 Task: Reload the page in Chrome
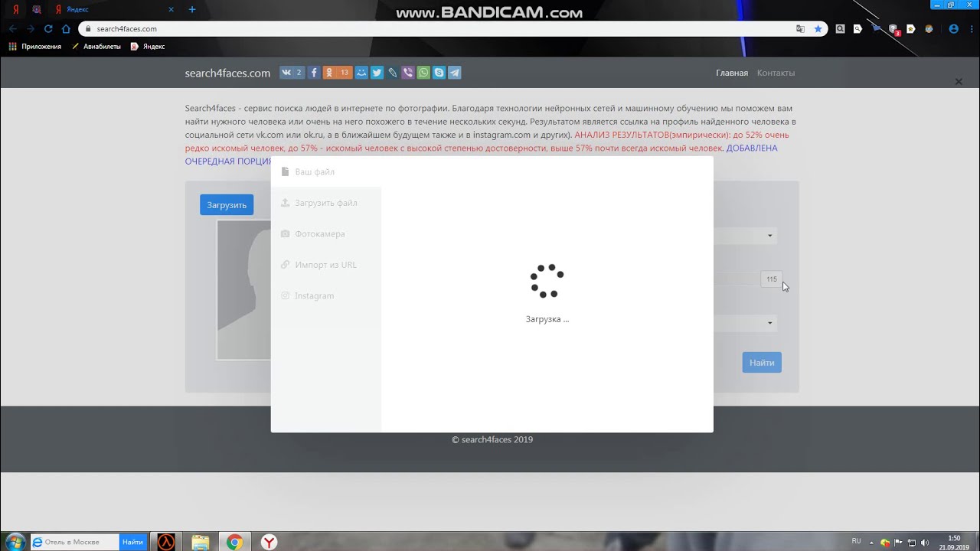[x=48, y=29]
